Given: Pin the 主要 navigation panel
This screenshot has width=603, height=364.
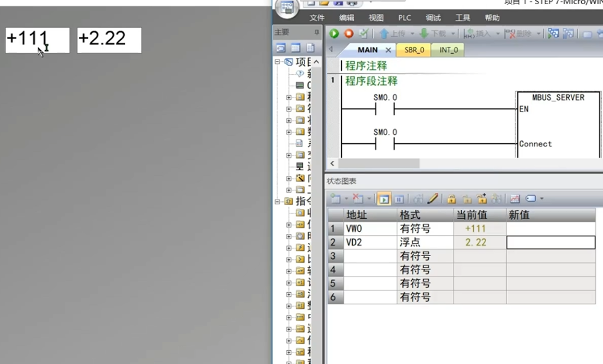Looking at the screenshot, I should [317, 32].
